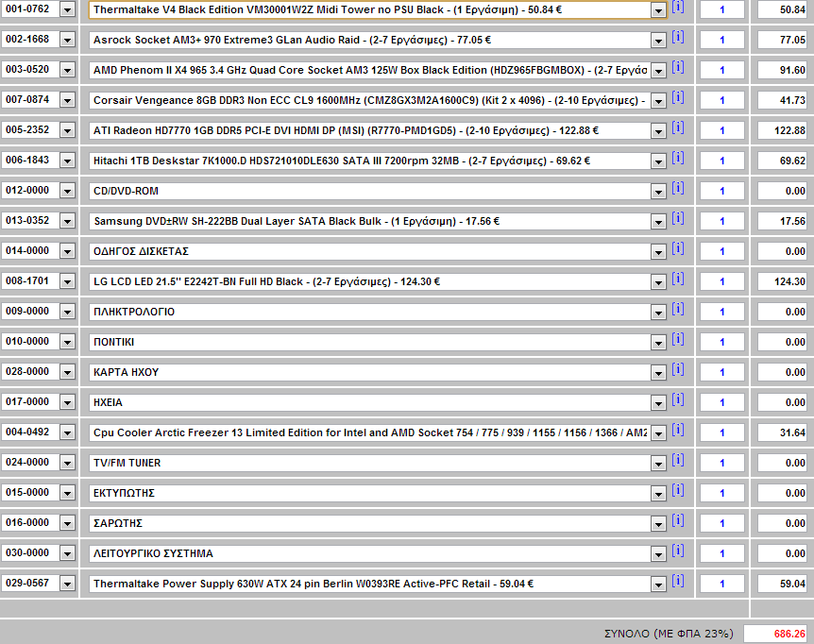The height and width of the screenshot is (644, 814).
Task: Click the ΣΥΝΟΛΟ (ΜΕ ΦΠΑ 23%) label
Action: click(x=669, y=634)
